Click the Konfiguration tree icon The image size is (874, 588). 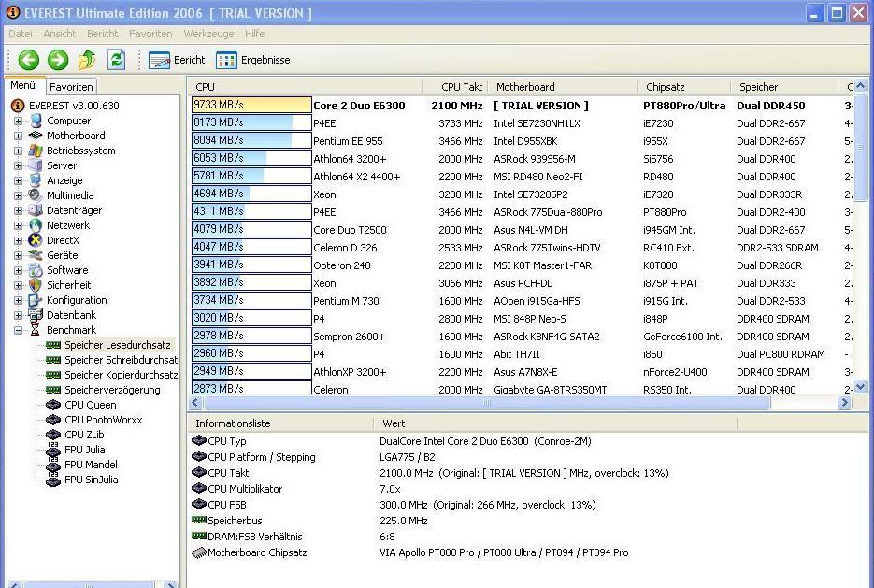[x=36, y=300]
